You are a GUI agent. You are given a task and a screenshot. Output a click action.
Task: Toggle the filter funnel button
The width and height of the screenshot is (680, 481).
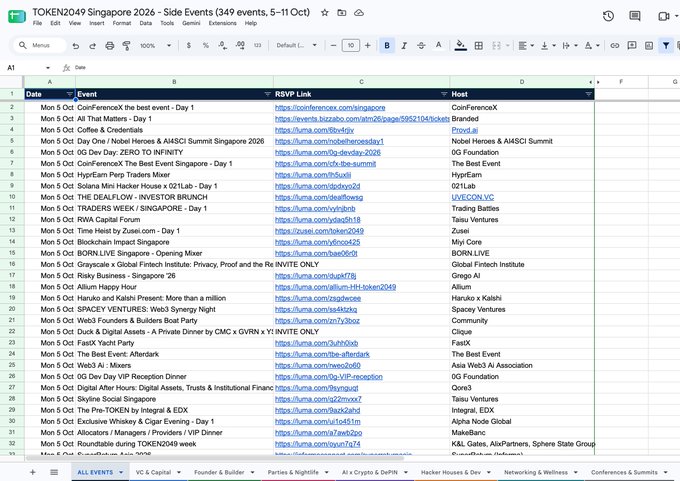(666, 46)
